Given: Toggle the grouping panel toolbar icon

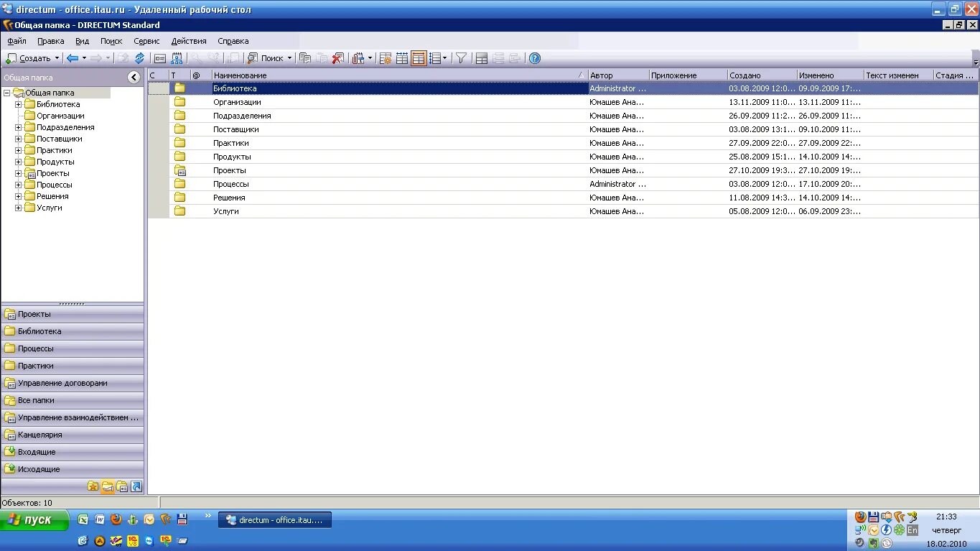Looking at the screenshot, I should tap(482, 58).
